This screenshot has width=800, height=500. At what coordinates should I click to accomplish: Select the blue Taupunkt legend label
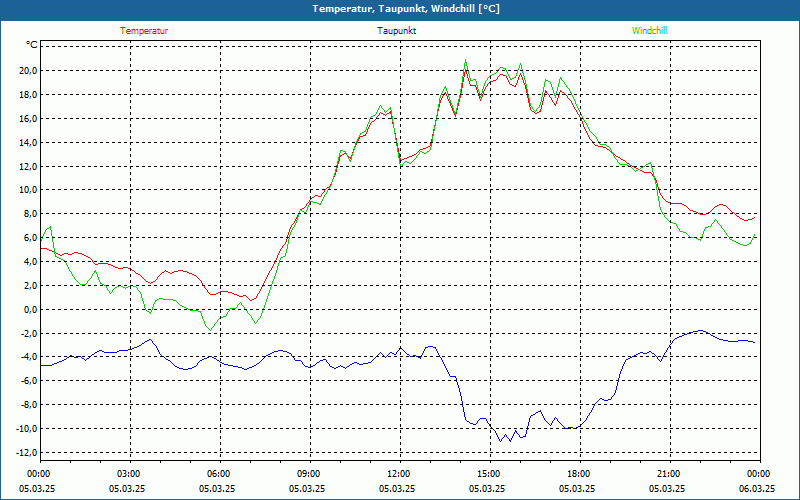(x=397, y=31)
